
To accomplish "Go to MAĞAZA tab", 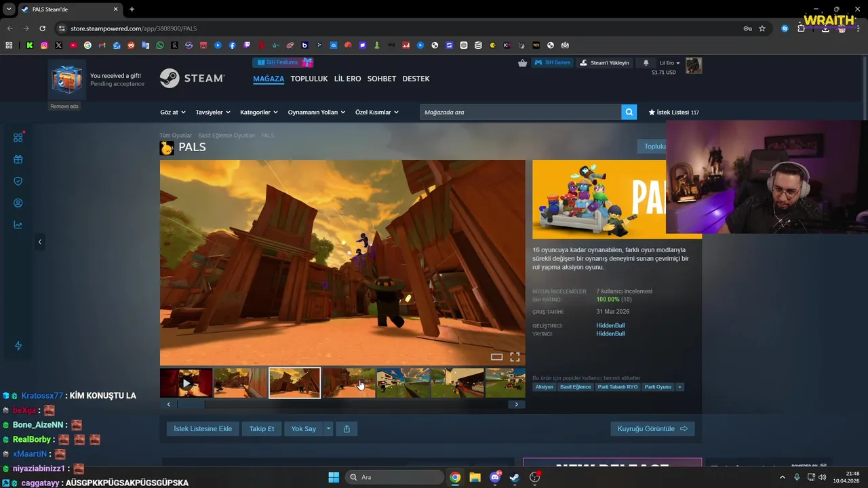I will coord(269,79).
